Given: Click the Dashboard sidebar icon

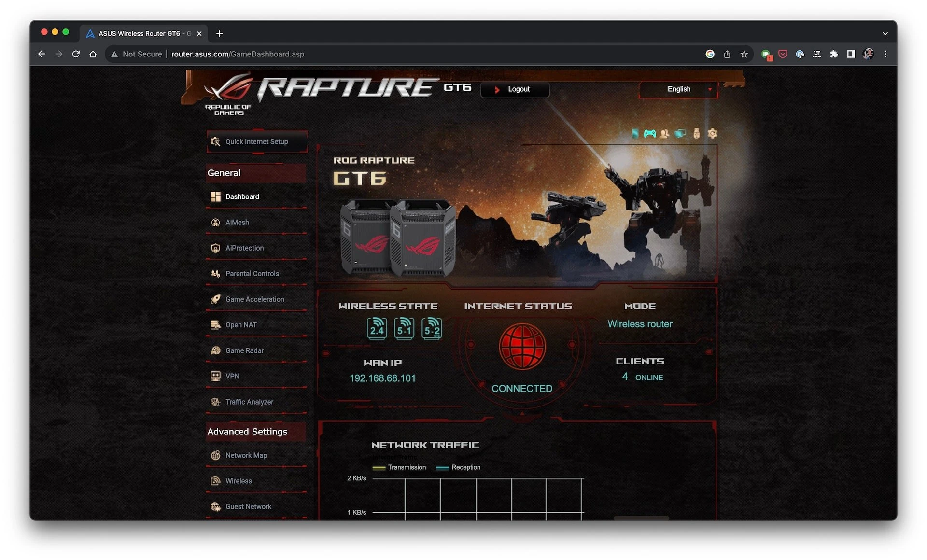Looking at the screenshot, I should [215, 196].
